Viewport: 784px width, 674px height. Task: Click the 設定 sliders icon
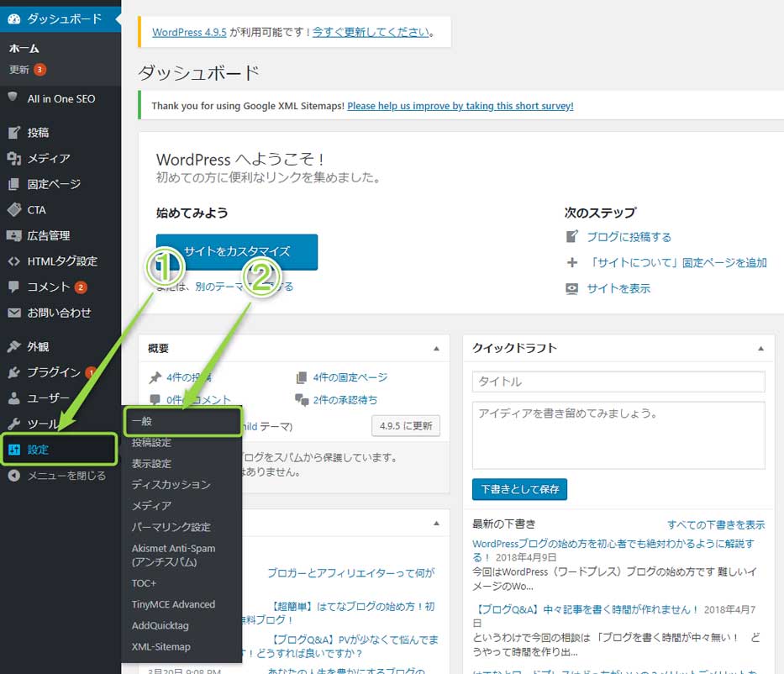point(14,450)
